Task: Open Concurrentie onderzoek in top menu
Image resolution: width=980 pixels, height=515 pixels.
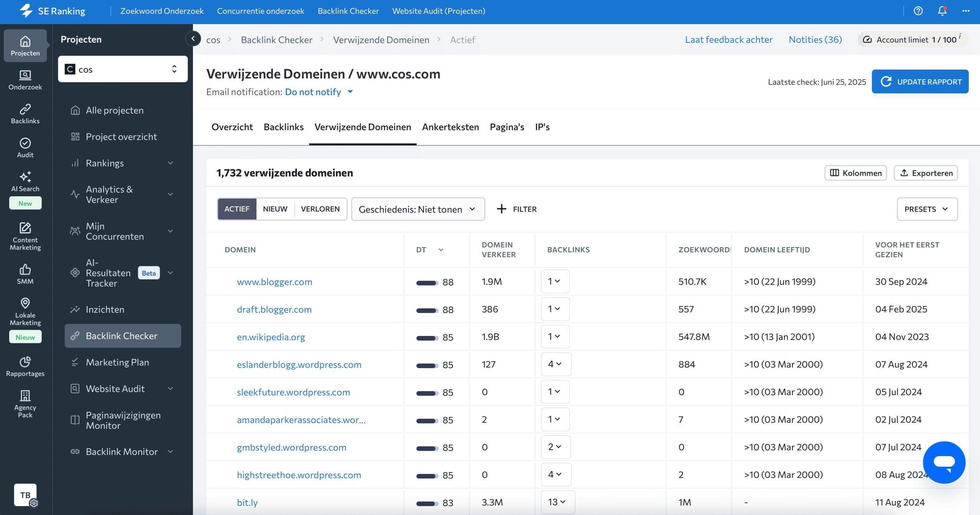Action: coord(261,11)
